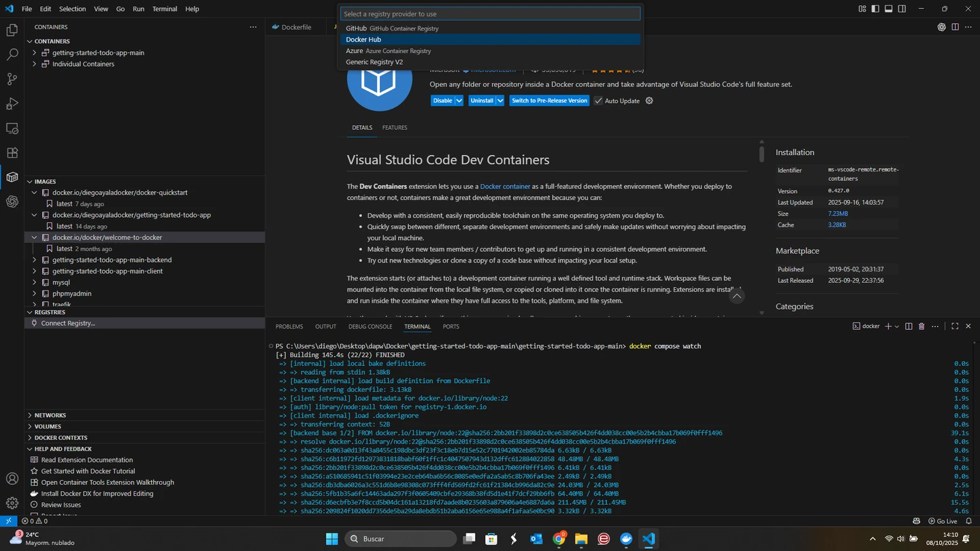
Task: Toggle Panel layout icon in title bar
Action: pyautogui.click(x=888, y=9)
